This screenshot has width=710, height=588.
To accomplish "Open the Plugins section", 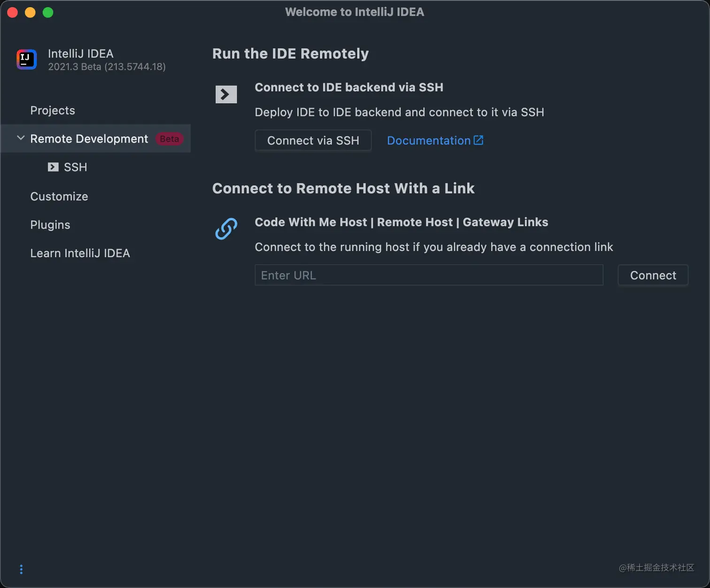I will point(50,225).
